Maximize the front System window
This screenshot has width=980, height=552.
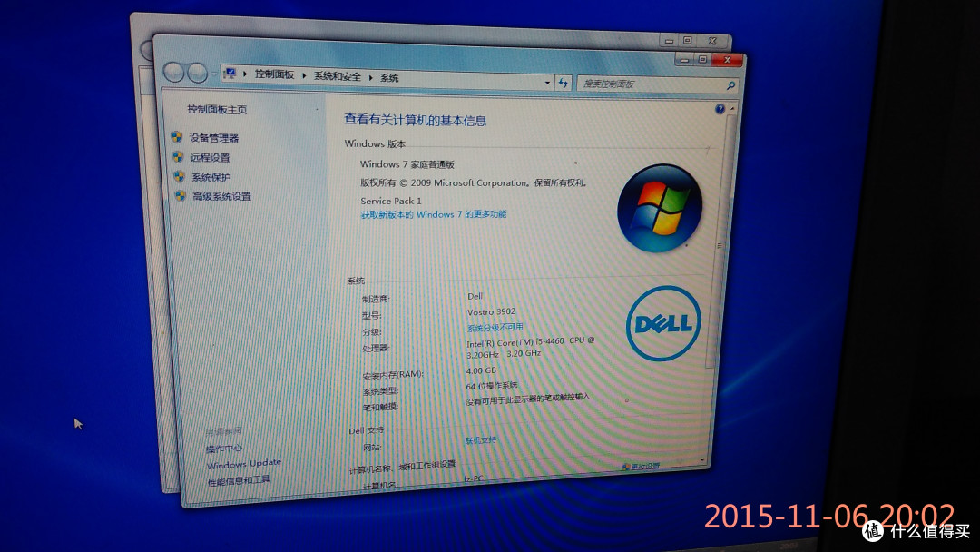click(x=702, y=59)
